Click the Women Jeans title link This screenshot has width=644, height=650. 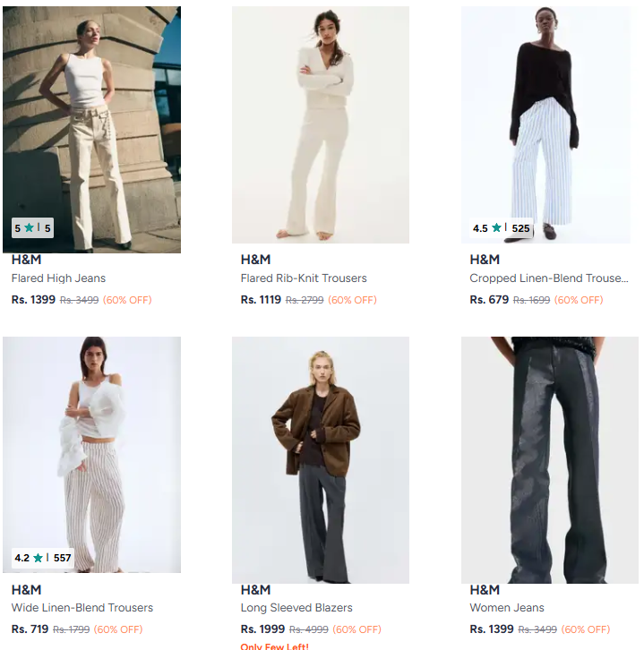[x=507, y=608]
